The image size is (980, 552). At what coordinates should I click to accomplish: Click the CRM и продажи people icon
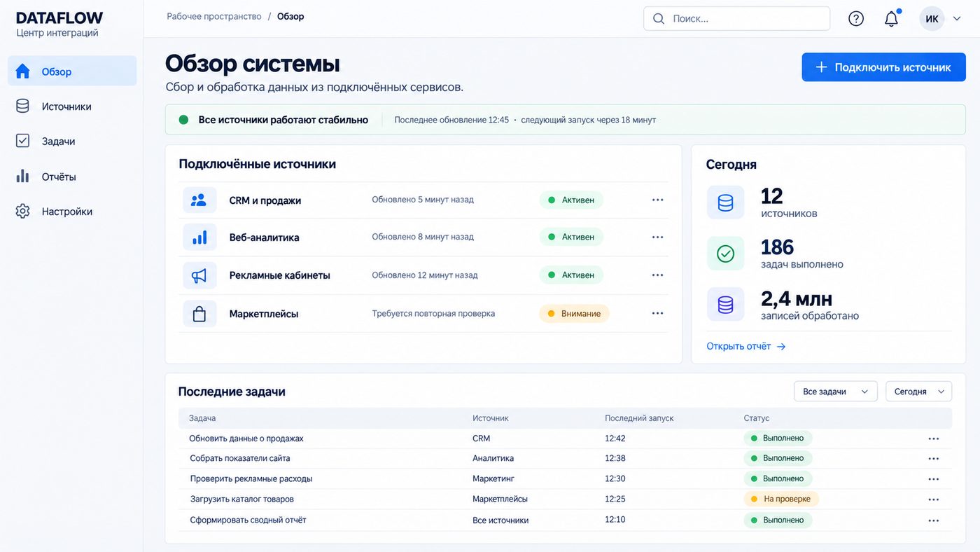(x=199, y=200)
